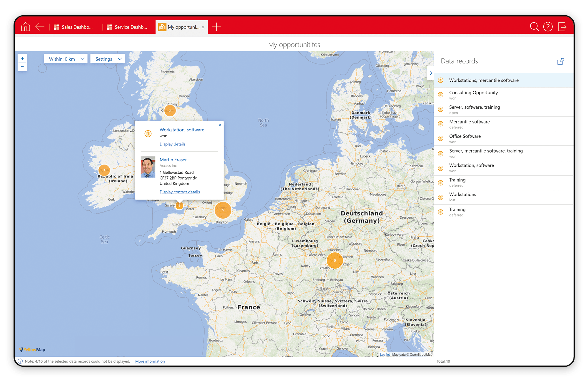Zoom in on the map
The image size is (588, 382).
[x=22, y=59]
